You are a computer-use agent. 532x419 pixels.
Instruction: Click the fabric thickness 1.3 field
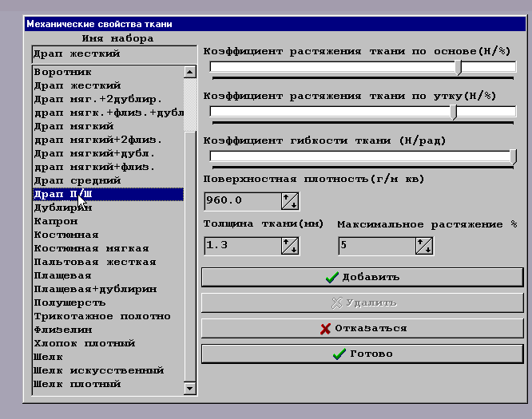click(243, 246)
